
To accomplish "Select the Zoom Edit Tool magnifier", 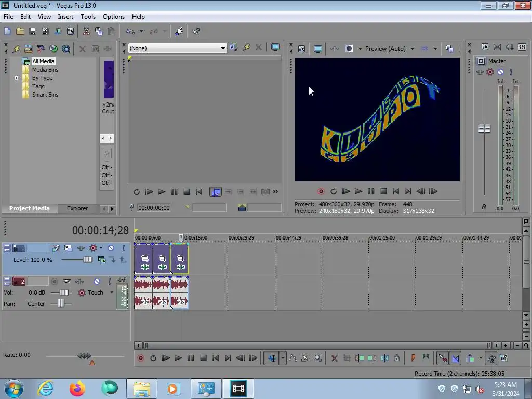I will pyautogui.click(x=317, y=358).
